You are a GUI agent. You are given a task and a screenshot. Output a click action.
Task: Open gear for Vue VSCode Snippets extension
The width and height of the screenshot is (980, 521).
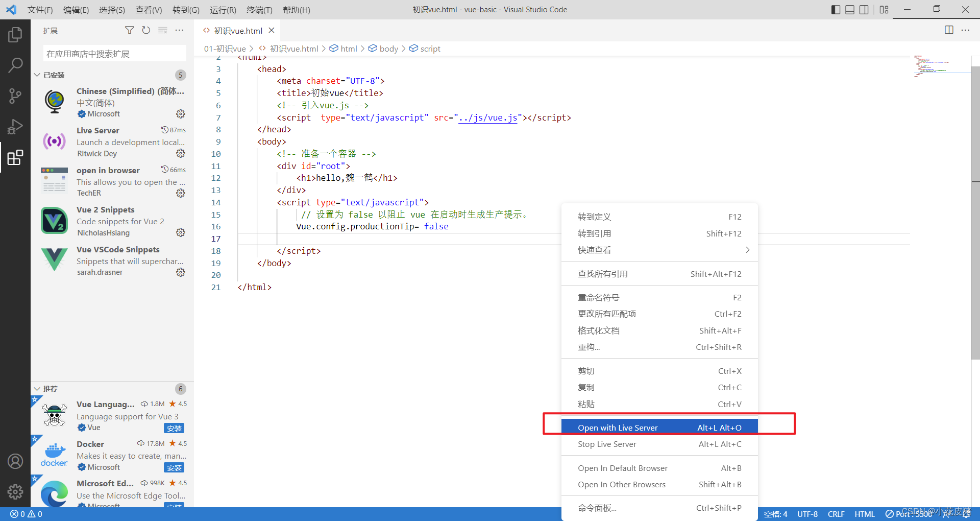[x=181, y=272]
